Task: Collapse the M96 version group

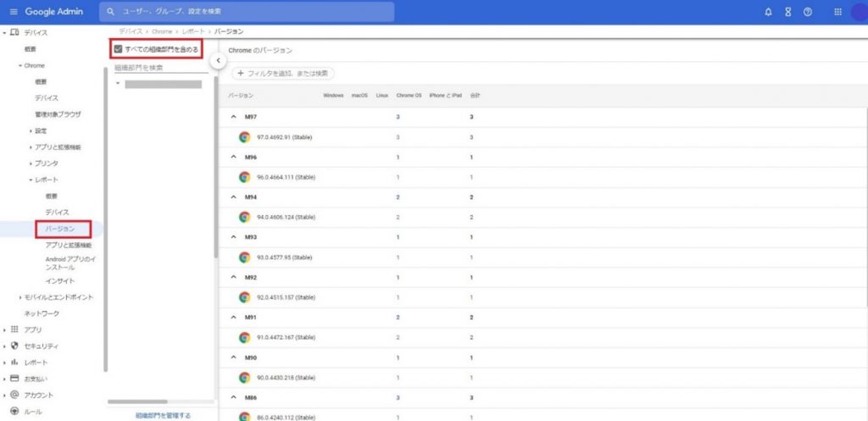Action: pos(234,157)
